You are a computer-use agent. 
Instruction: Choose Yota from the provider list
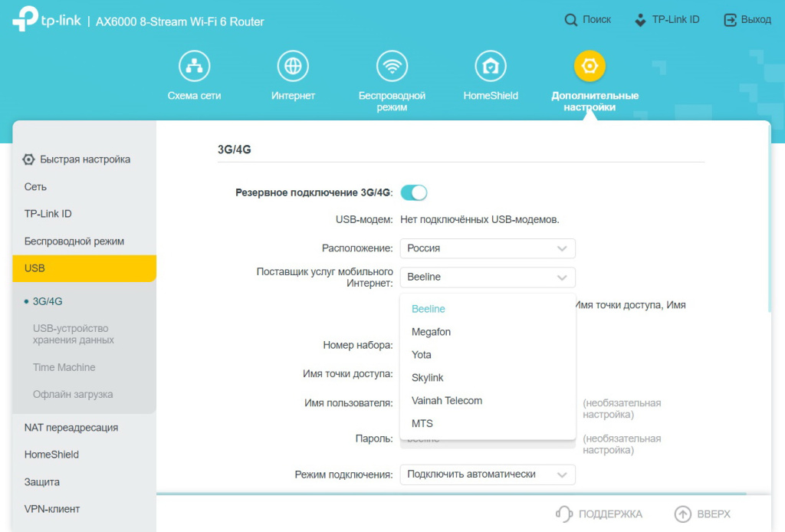point(488,355)
